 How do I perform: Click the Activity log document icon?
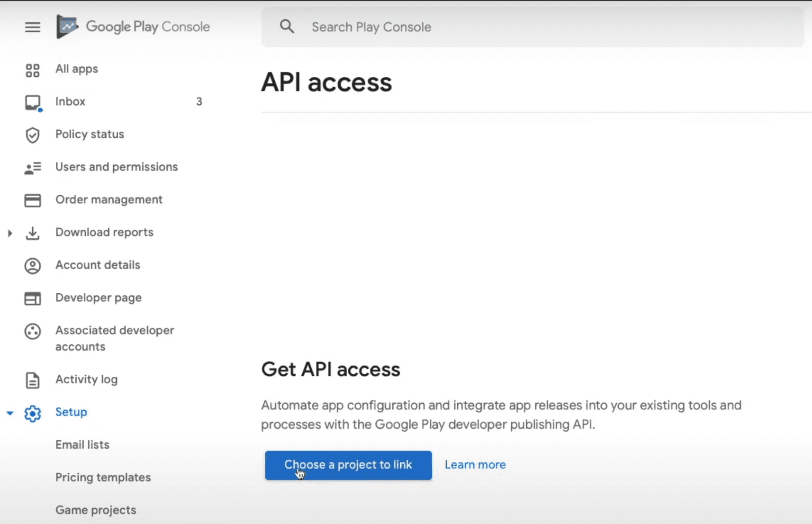click(x=32, y=380)
